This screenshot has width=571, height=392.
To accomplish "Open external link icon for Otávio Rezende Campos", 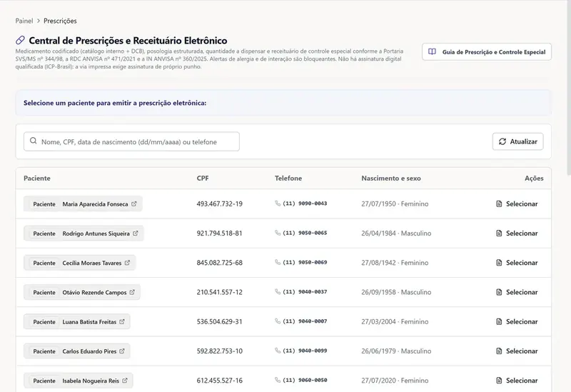I will pyautogui.click(x=132, y=292).
